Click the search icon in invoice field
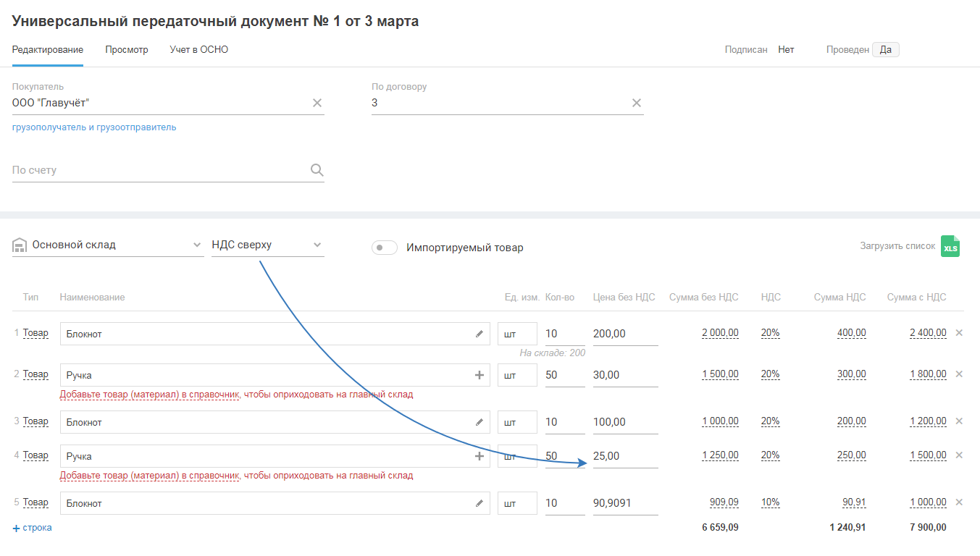The image size is (980, 556). [317, 170]
